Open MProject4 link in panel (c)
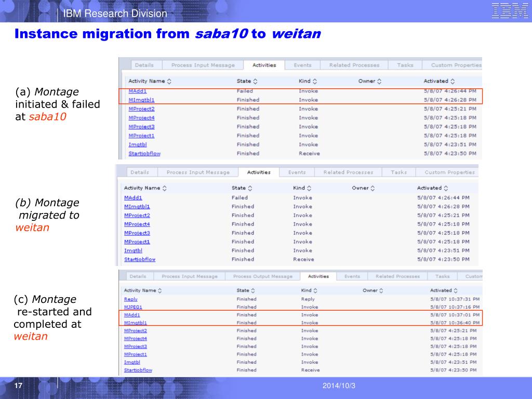This screenshot has height=399, width=532. click(x=136, y=339)
